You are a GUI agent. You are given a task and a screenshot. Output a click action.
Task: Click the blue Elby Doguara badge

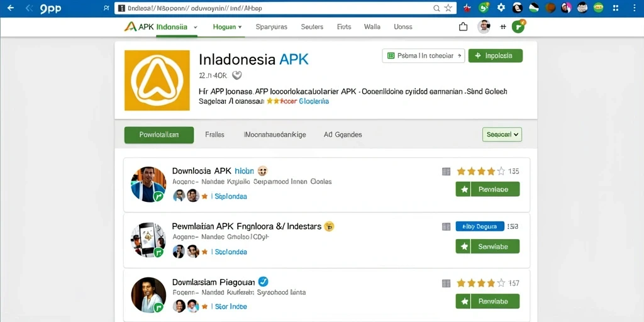click(480, 226)
